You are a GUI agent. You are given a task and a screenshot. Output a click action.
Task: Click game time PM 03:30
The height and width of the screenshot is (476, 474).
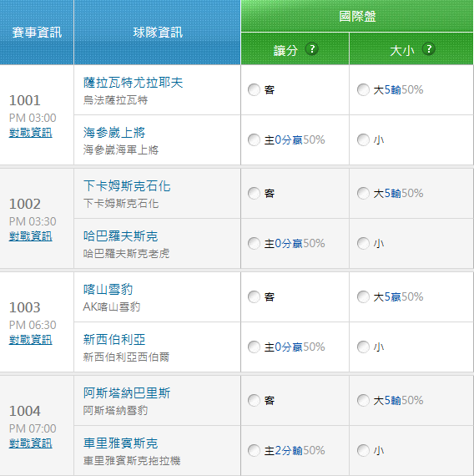33,221
